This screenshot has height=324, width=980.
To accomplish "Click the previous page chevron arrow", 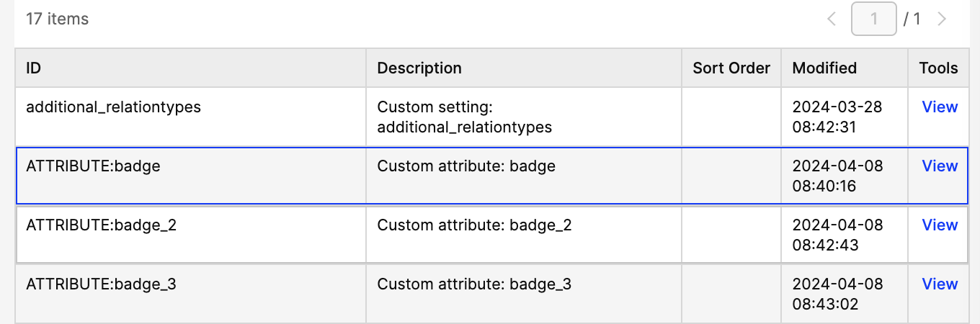I will click(832, 19).
